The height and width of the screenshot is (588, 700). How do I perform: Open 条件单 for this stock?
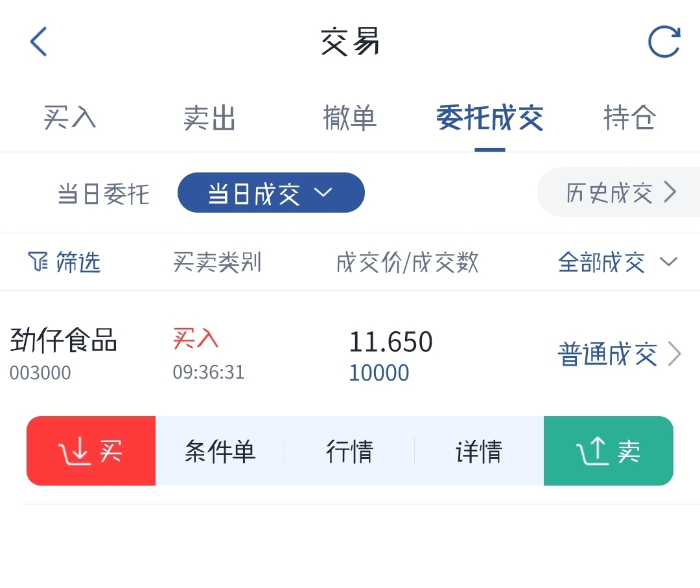point(220,451)
